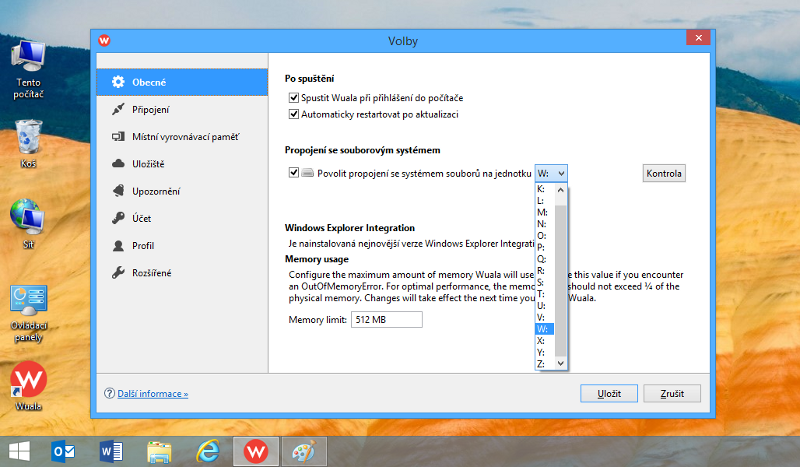The width and height of the screenshot is (800, 467).
Task: Click the wrench icon next to Rozšířené
Action: pyautogui.click(x=118, y=272)
